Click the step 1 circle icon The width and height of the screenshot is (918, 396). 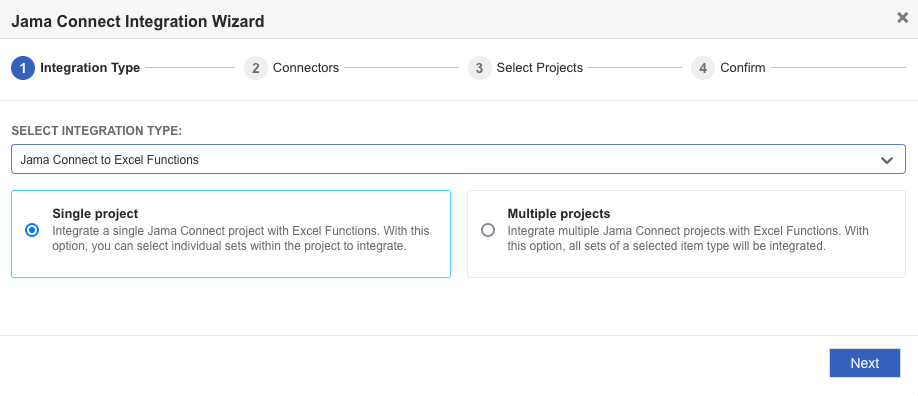(23, 68)
